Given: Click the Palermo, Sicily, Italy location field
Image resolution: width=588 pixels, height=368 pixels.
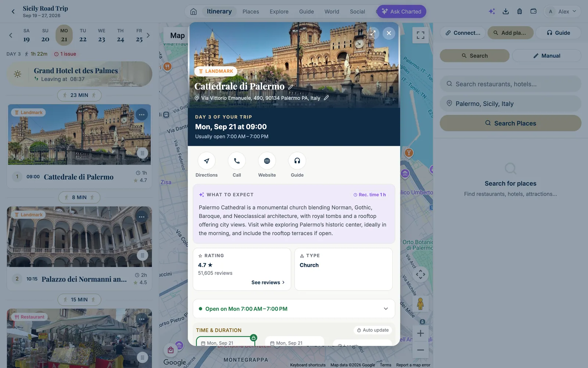Looking at the screenshot, I should click(x=510, y=104).
